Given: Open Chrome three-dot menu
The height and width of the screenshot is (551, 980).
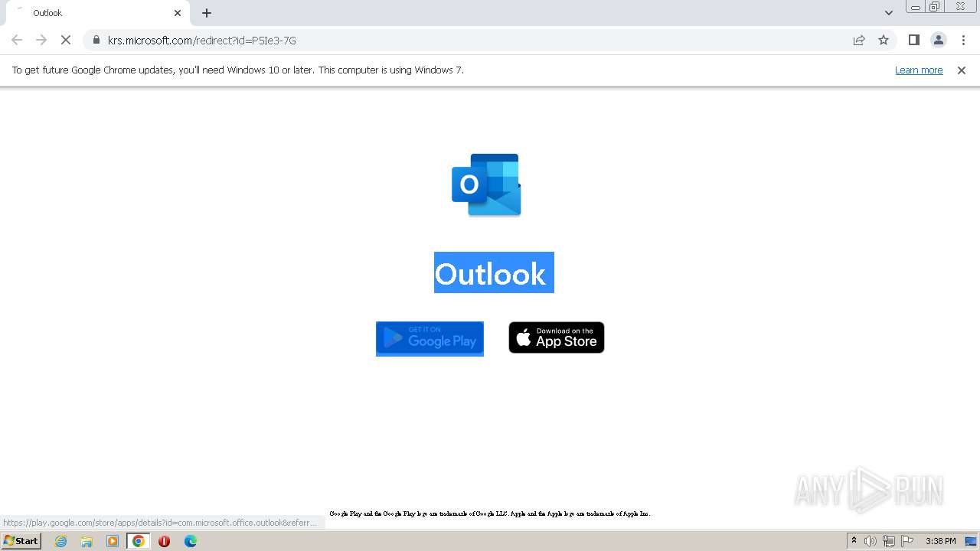Looking at the screenshot, I should (x=963, y=40).
